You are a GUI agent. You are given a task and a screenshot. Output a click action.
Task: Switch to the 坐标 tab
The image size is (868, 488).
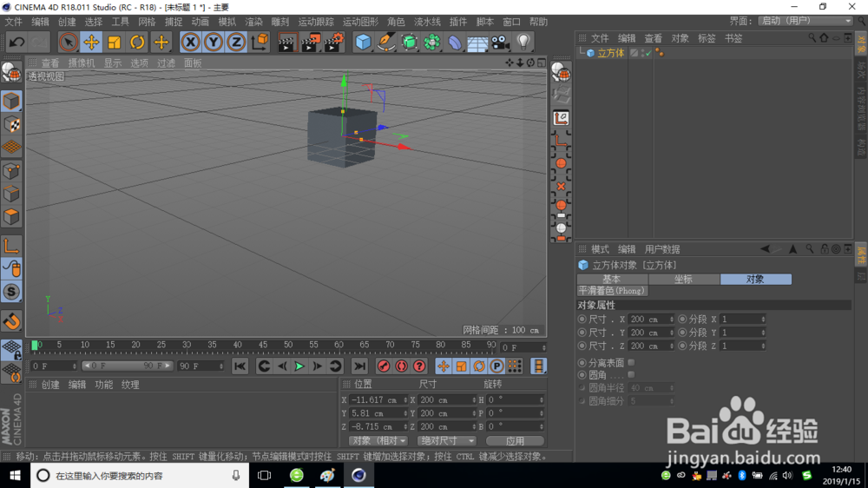(x=684, y=280)
